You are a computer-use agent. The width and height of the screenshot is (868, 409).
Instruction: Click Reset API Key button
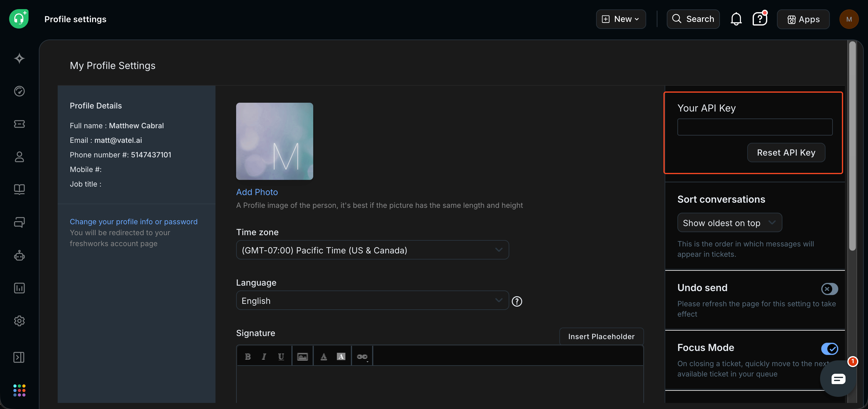tap(786, 153)
